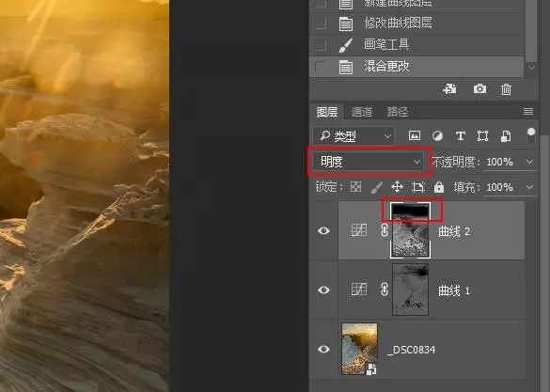Select the _DSC0834 layer name
This screenshot has height=392, width=550.
click(x=412, y=350)
